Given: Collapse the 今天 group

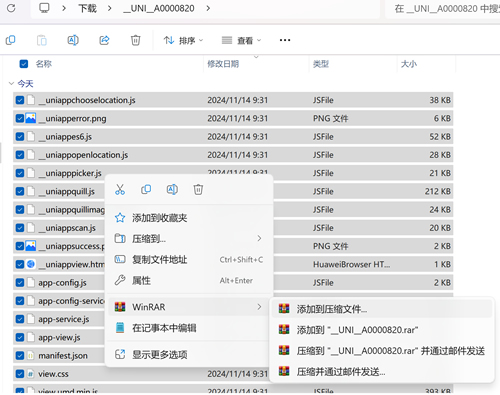Looking at the screenshot, I should click(x=11, y=83).
